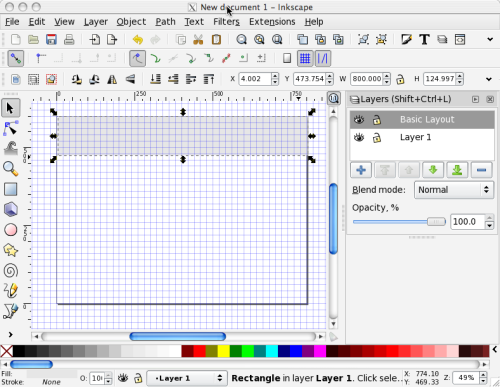Select Layer 1 row in Layers panel
Viewport: 500px width, 387px height.
click(422, 137)
